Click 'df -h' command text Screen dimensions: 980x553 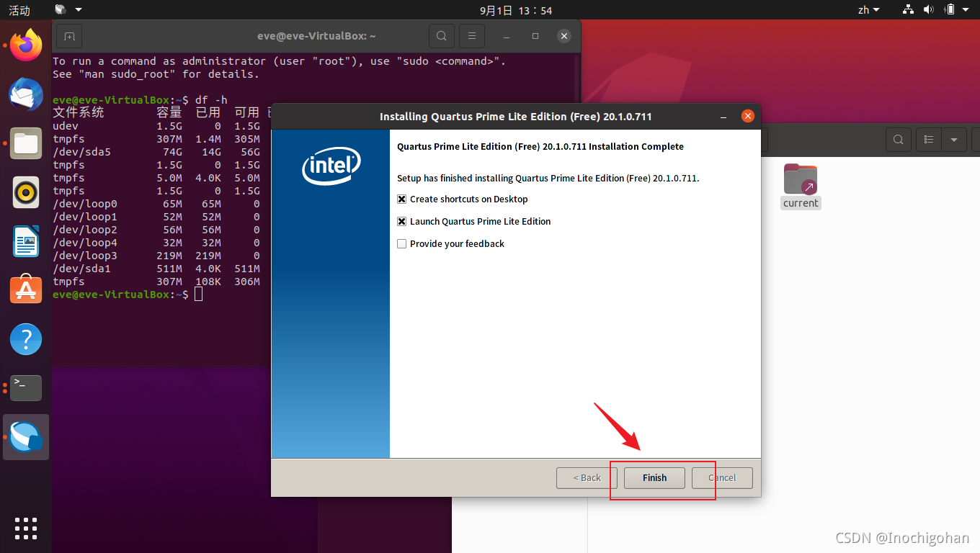tap(211, 99)
